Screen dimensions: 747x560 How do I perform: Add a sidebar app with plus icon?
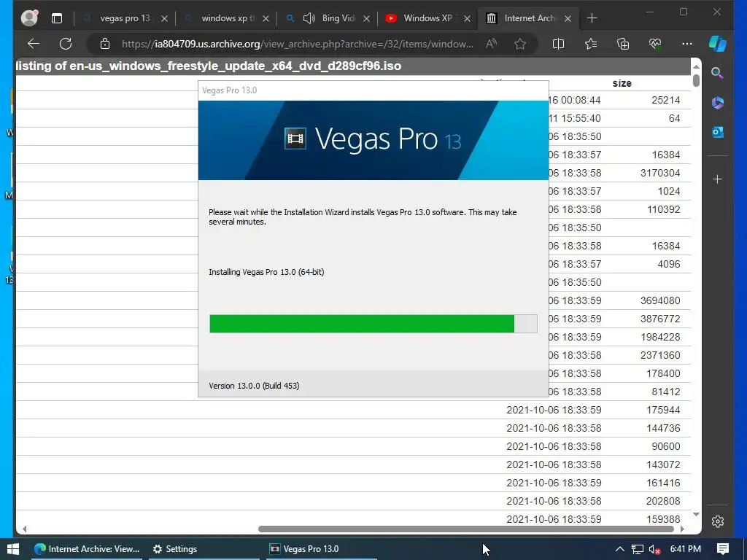point(718,179)
